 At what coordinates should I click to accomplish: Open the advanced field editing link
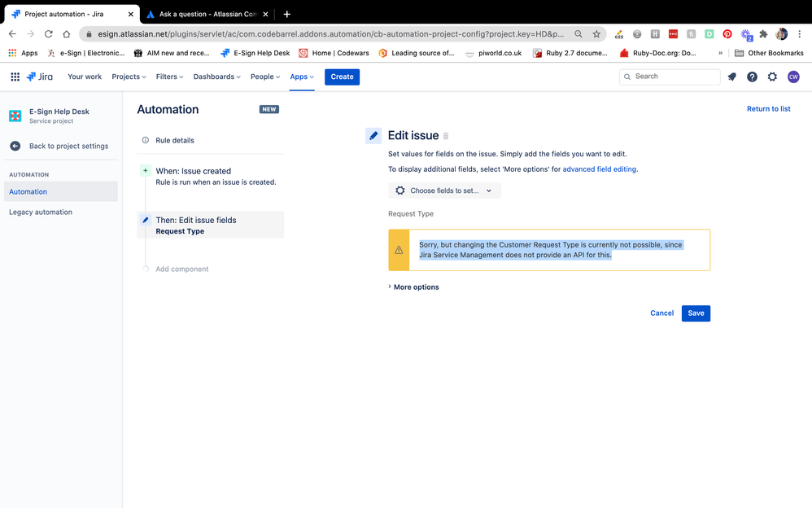point(599,169)
